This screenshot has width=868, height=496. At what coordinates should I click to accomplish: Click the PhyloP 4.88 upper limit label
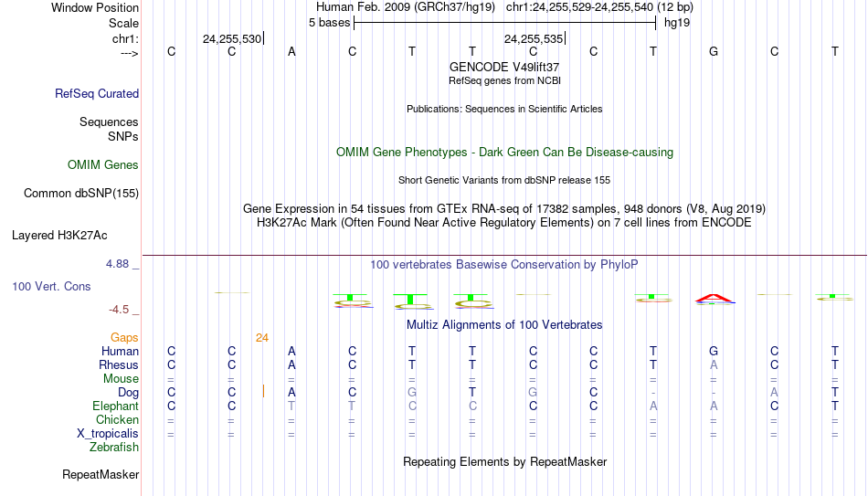point(117,264)
